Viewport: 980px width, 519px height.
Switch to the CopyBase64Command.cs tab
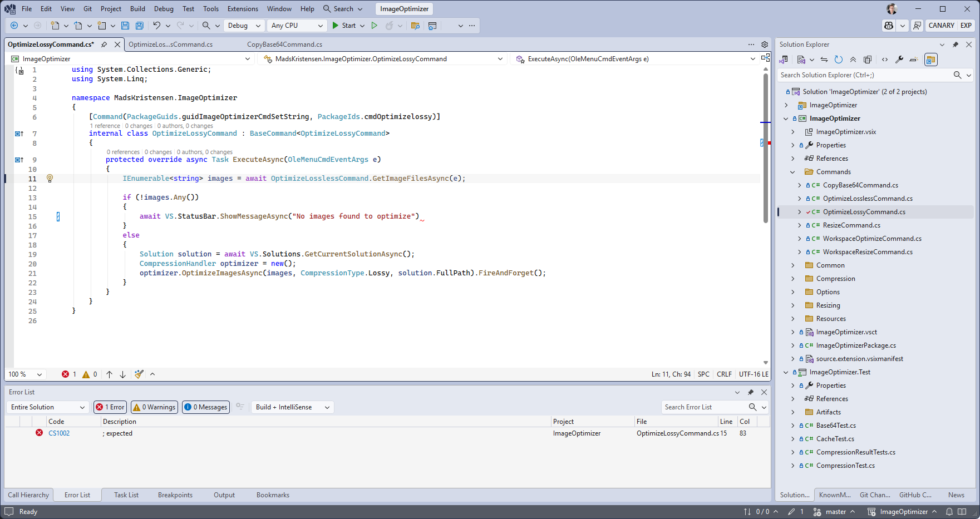coord(284,45)
